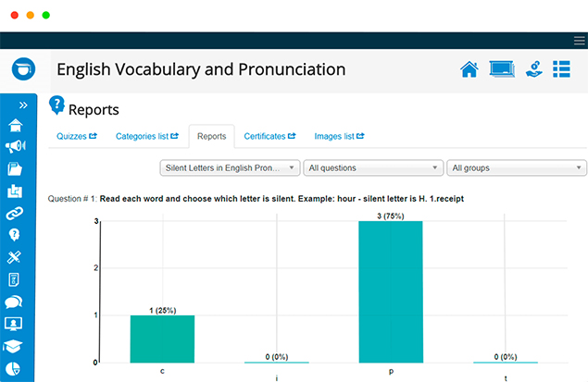Open the Quizzes tab link
Screen dimensions: 588x382
[x=77, y=136]
